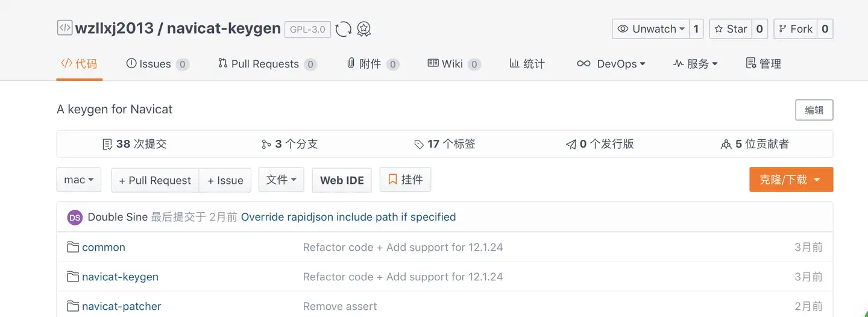Viewport: 868px width, 317px height.
Task: Click the badge award icon near repo name
Action: click(363, 29)
